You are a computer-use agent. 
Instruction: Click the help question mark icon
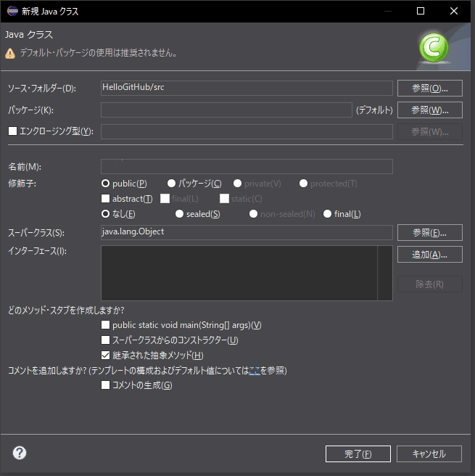tap(20, 453)
